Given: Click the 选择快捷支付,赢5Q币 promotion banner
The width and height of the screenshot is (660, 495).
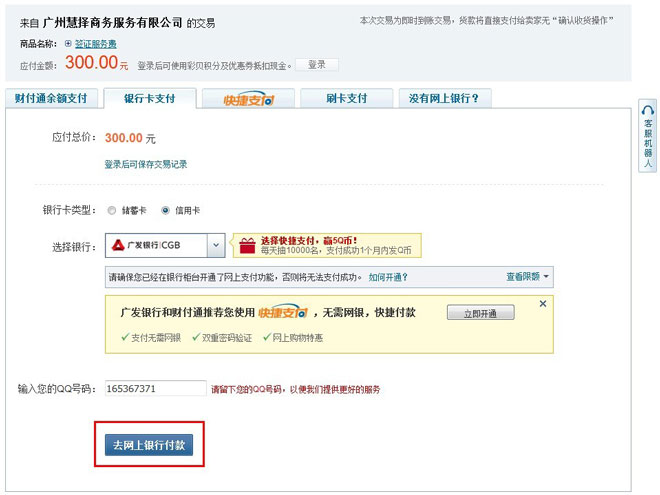Looking at the screenshot, I should click(327, 245).
